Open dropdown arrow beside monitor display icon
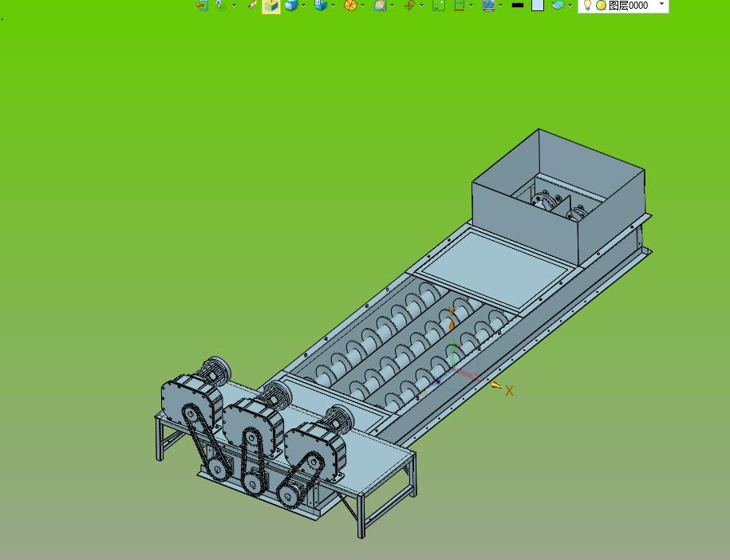This screenshot has height=560, width=730. click(500, 6)
